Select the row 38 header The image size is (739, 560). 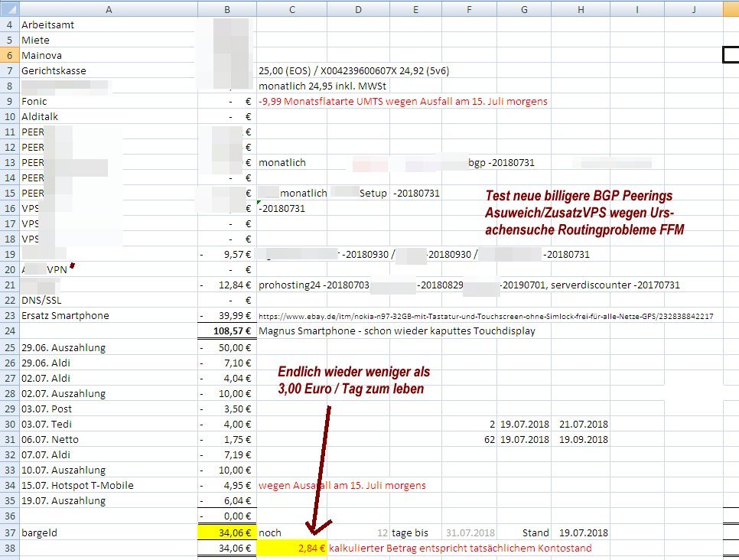coord(8,548)
